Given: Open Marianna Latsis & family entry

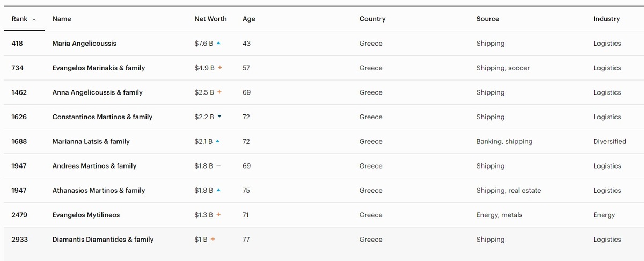Looking at the screenshot, I should point(91,141).
